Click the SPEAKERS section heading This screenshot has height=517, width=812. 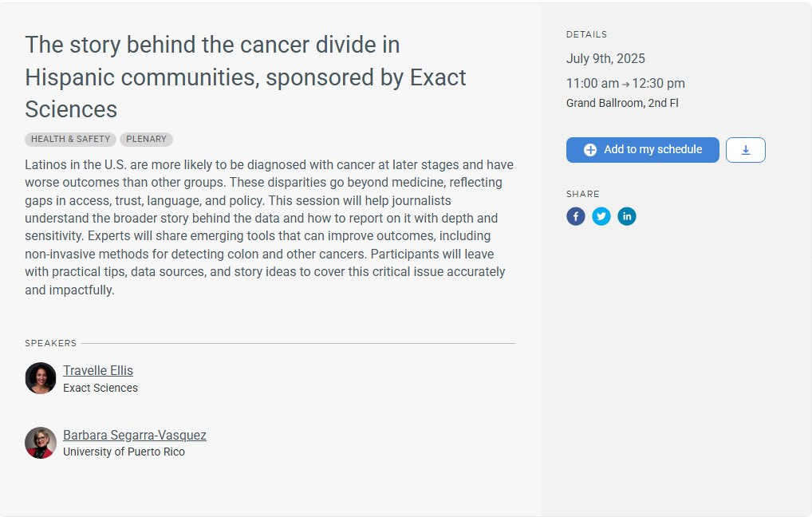(51, 343)
